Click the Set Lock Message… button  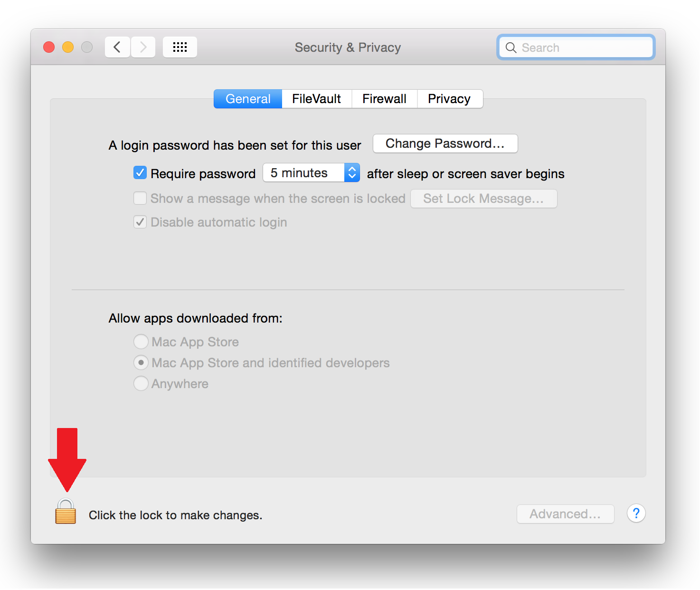pyautogui.click(x=483, y=199)
